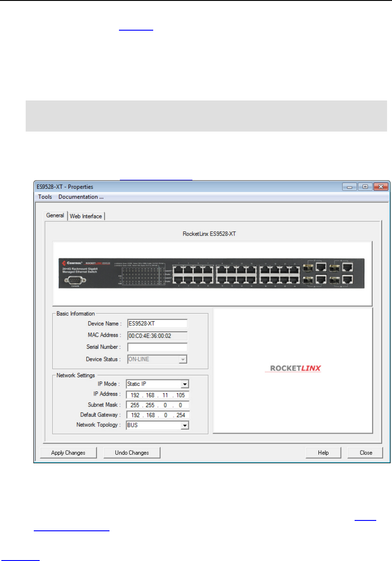This screenshot has height=561, width=392.
Task: Click the Default Gateway field
Action: pyautogui.click(x=158, y=415)
